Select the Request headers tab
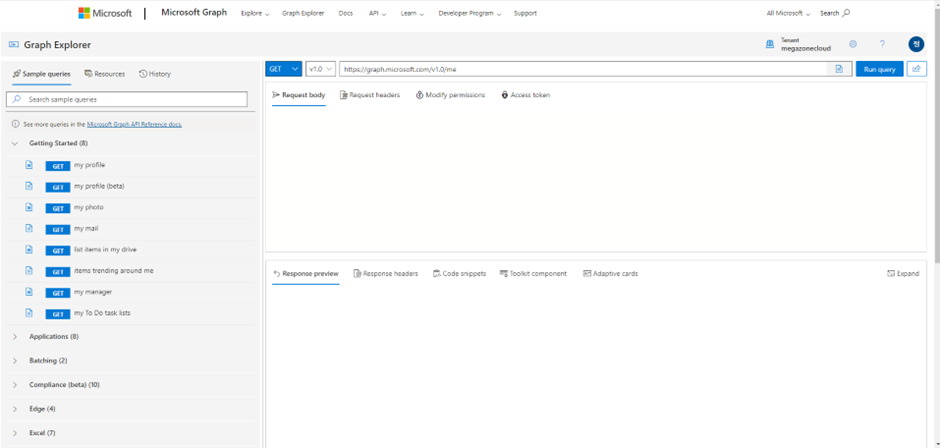Viewport: 940px width, 448px height. pos(370,95)
